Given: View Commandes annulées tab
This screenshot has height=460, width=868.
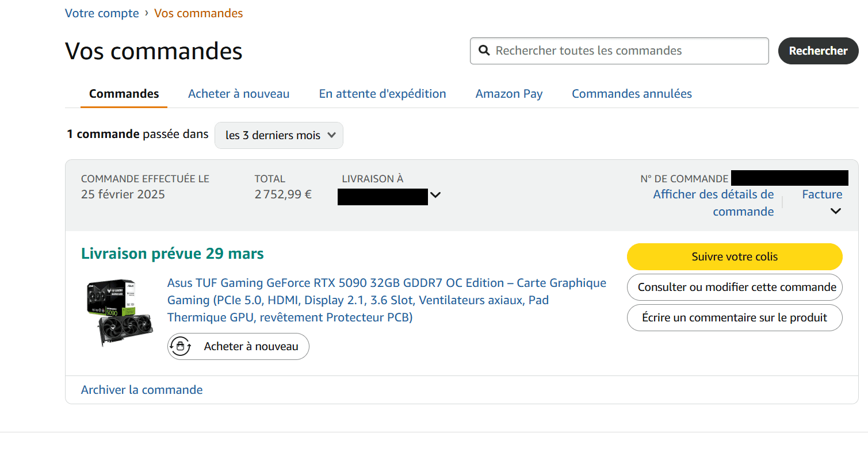Looking at the screenshot, I should [632, 94].
